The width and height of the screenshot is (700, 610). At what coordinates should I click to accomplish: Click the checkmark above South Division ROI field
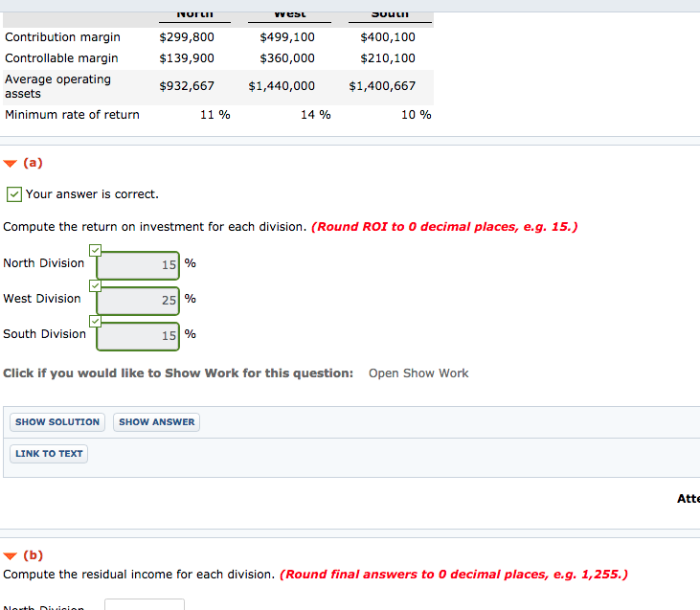95,321
